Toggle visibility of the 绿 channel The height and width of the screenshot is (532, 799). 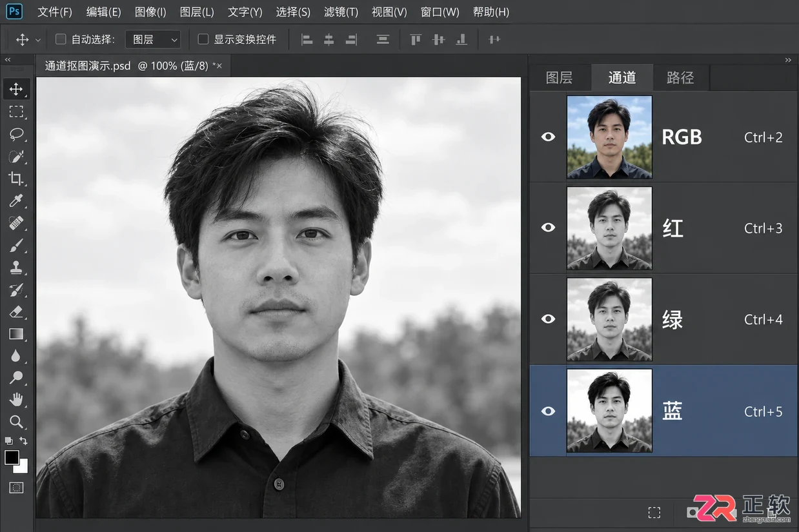point(548,319)
